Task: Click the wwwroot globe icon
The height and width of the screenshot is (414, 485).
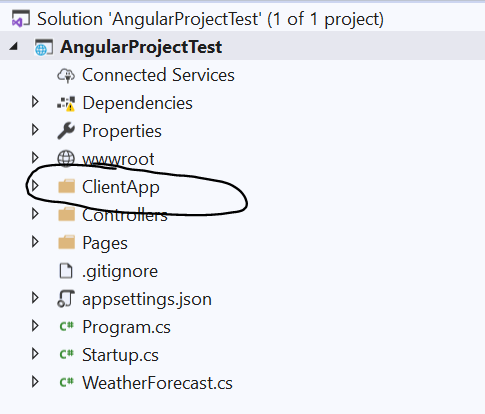Action: point(66,159)
